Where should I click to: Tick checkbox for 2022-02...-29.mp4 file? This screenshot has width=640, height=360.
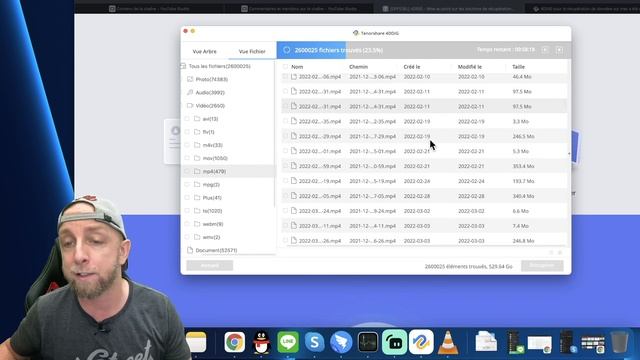click(285, 136)
